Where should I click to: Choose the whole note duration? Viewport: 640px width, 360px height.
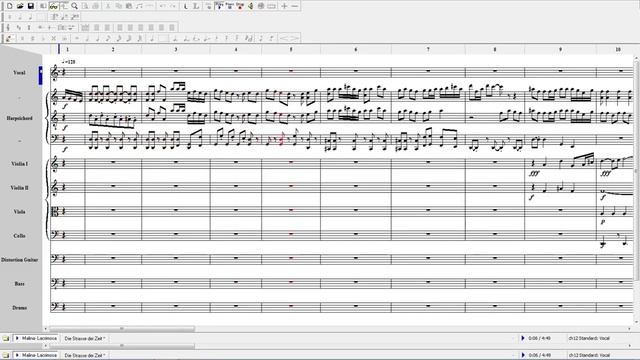tap(77, 38)
